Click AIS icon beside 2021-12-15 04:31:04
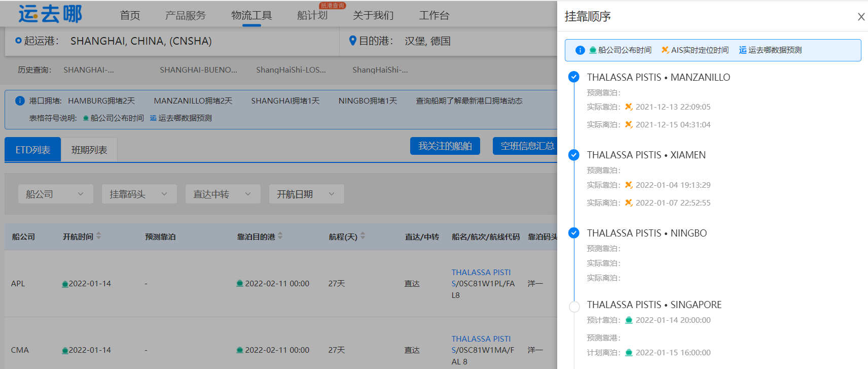868x369 pixels. pos(629,124)
